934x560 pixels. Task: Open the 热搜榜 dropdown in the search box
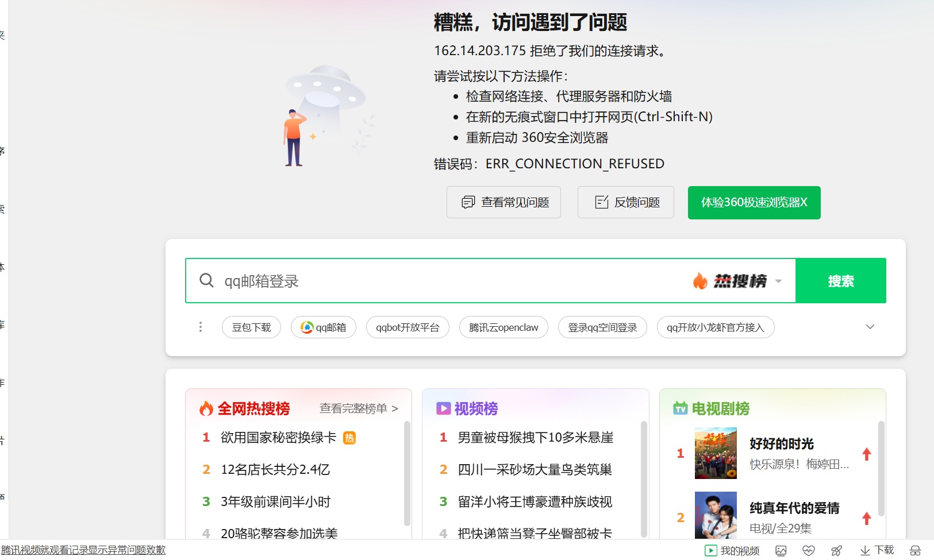738,281
